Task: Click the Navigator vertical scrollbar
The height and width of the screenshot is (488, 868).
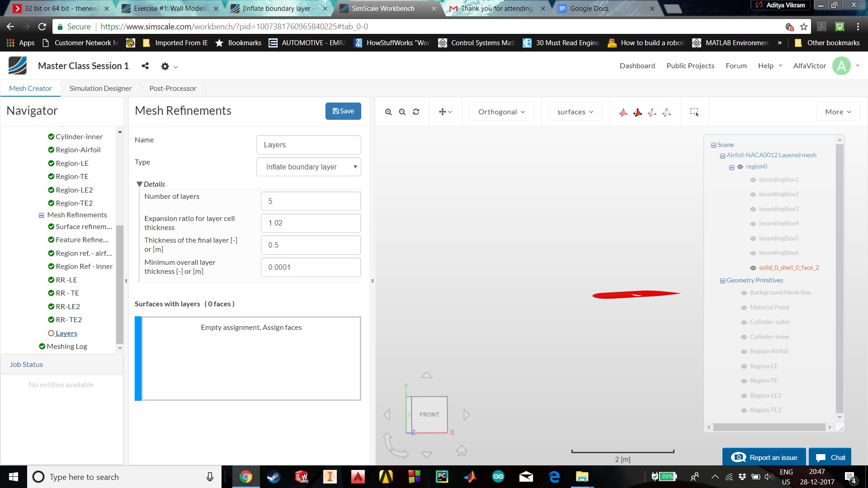Action: (x=120, y=285)
